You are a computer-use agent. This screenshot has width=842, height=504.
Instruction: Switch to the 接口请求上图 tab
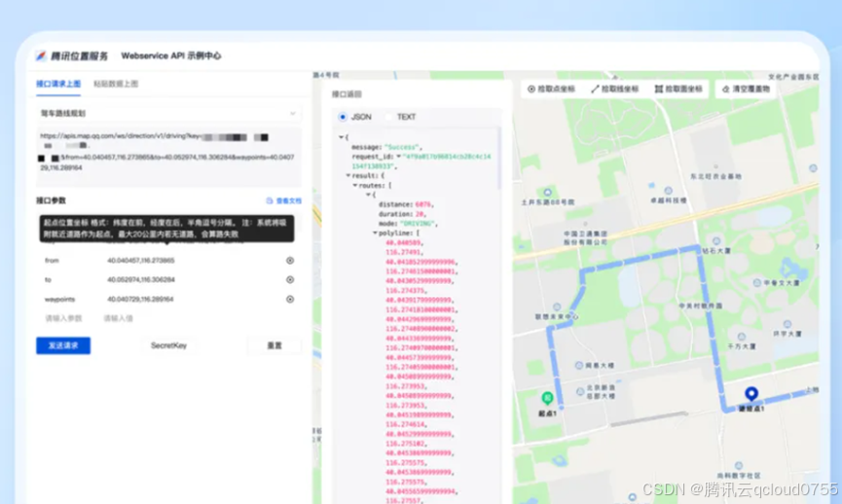[x=58, y=84]
